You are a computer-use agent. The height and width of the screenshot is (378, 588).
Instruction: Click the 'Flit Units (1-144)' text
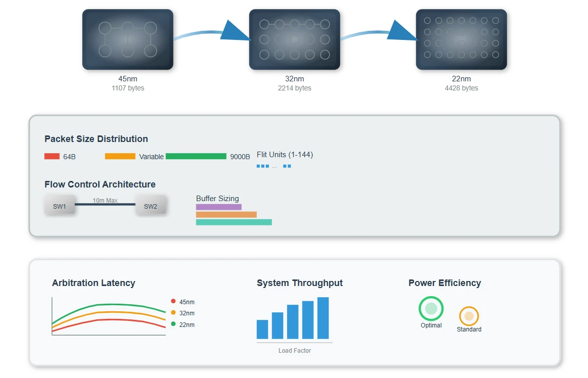(285, 155)
